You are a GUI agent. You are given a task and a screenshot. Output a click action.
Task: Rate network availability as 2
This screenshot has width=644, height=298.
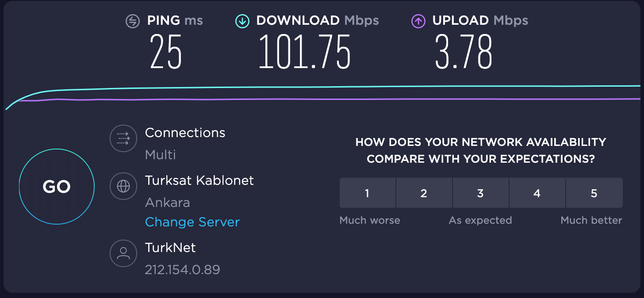[x=424, y=193]
